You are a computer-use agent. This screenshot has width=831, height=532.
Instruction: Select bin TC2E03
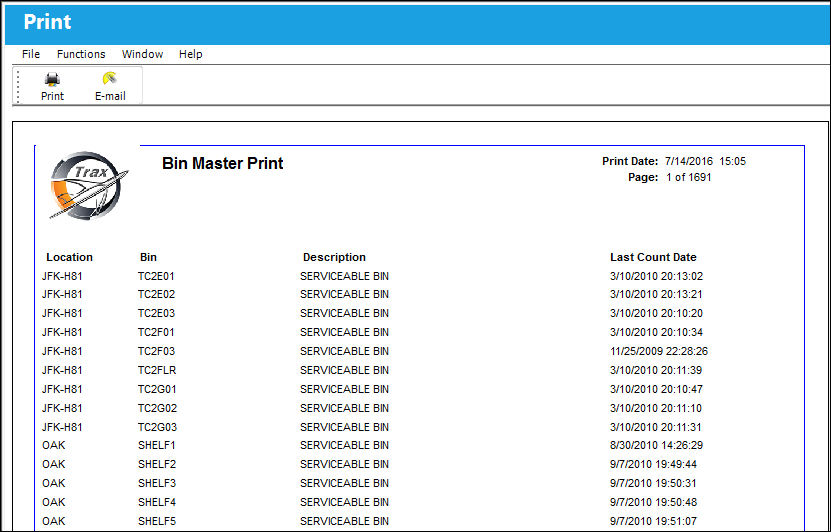click(156, 314)
